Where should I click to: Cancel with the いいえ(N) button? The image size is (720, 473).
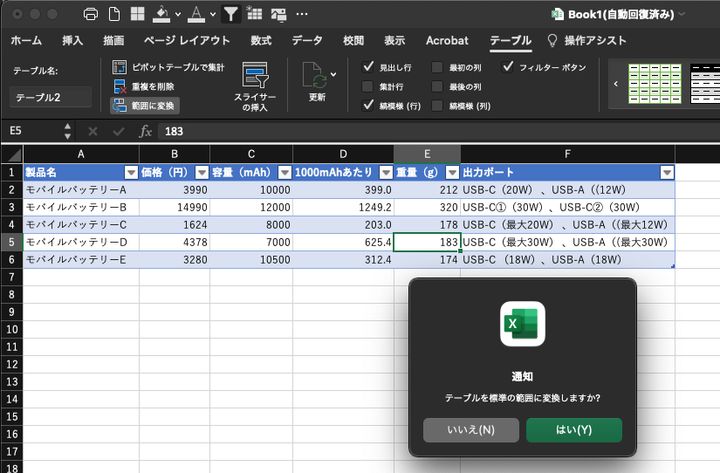click(x=471, y=430)
